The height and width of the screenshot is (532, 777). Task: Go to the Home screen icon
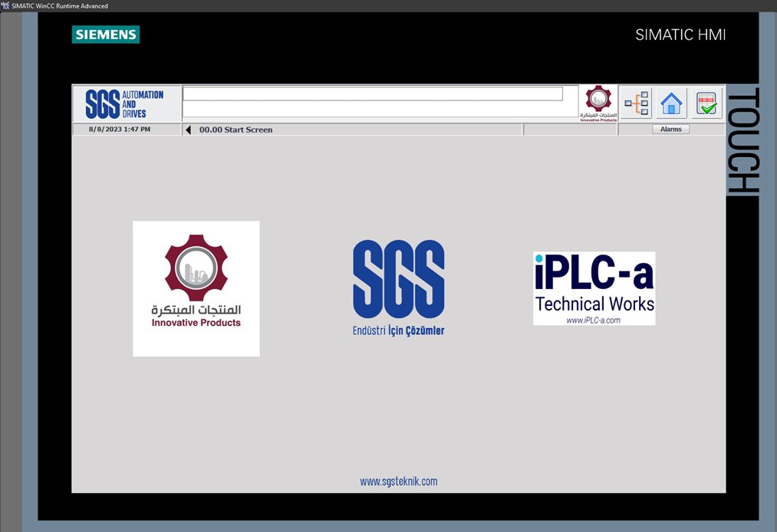tap(671, 103)
